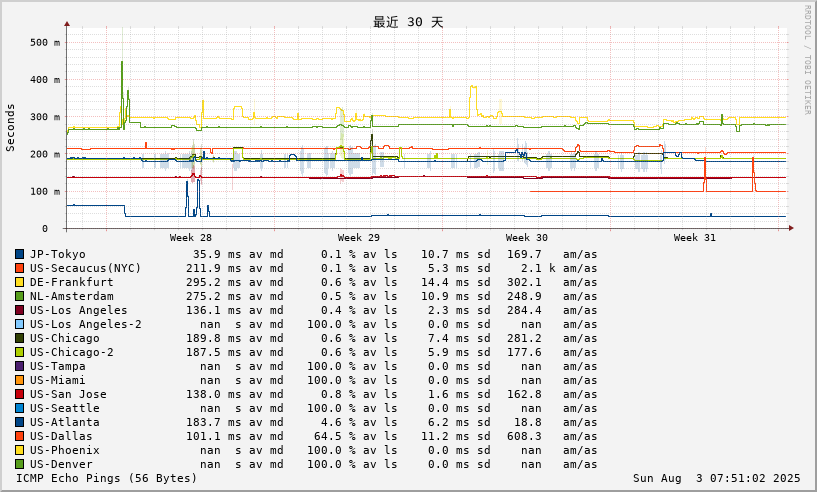Select the US-Los Angeles-2 label
This screenshot has width=817, height=492.
pos(85,324)
